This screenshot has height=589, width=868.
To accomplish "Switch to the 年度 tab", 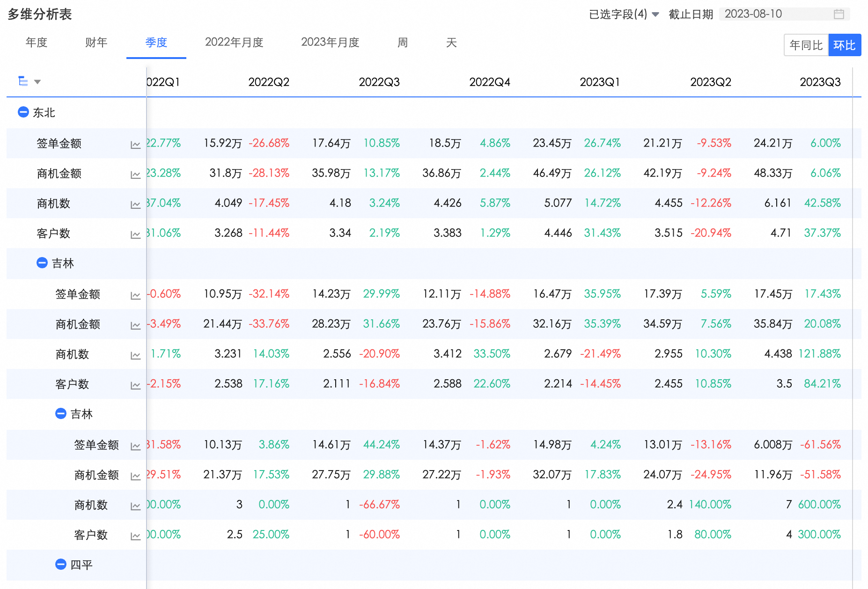I will (x=37, y=43).
